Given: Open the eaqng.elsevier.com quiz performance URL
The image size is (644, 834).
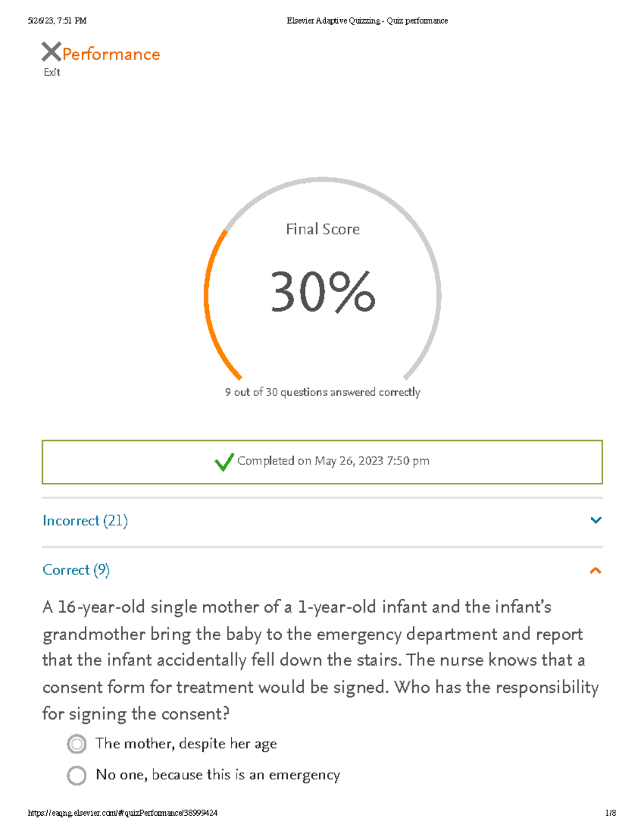Looking at the screenshot, I should tap(123, 813).
